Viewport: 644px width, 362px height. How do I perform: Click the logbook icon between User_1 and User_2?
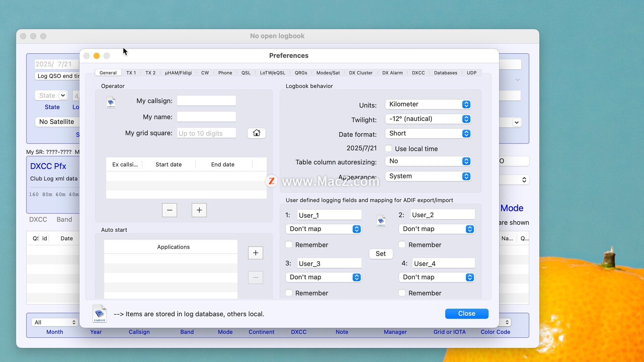click(381, 221)
